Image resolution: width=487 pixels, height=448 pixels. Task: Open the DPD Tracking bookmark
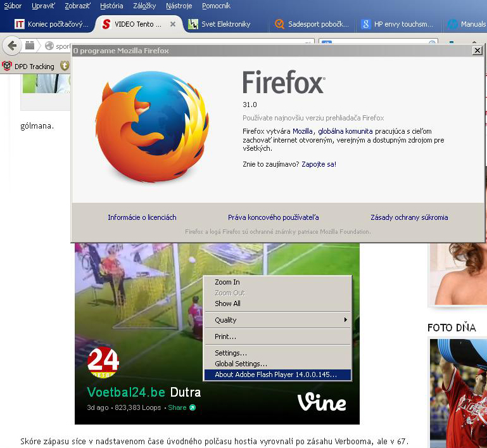[28, 66]
